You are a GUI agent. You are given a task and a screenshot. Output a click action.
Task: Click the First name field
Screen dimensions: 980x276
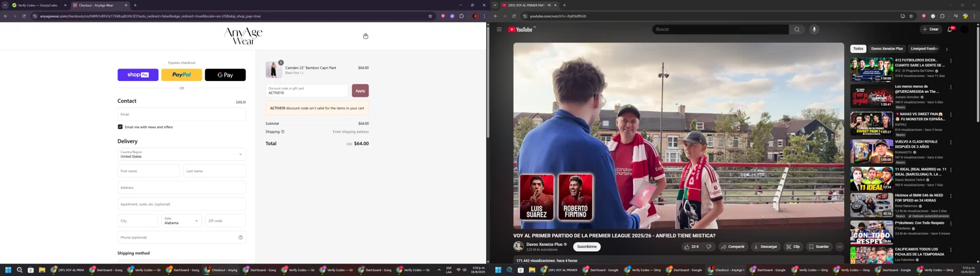(149, 171)
